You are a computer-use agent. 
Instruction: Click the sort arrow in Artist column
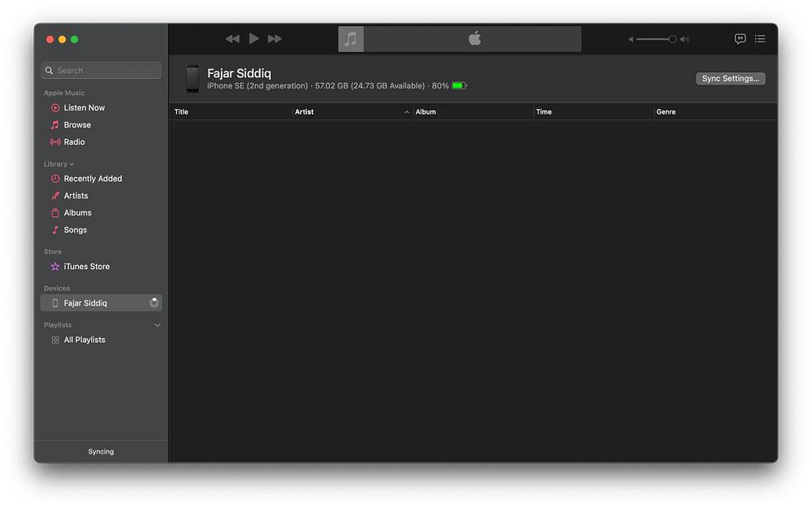[x=407, y=112]
